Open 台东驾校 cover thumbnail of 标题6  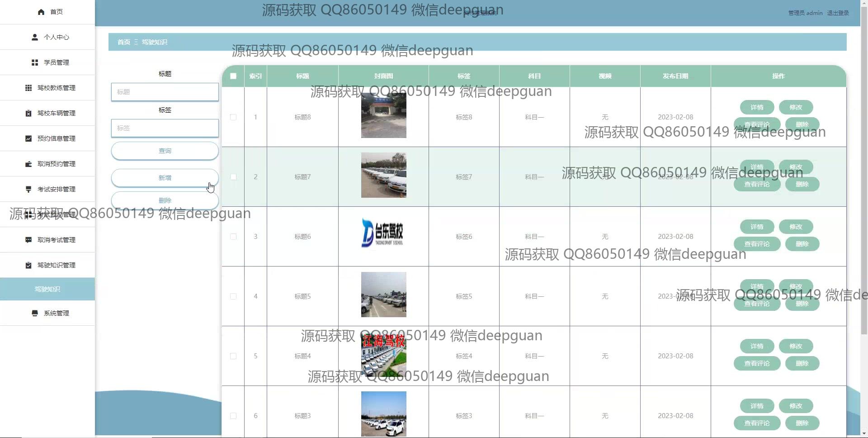pos(384,233)
